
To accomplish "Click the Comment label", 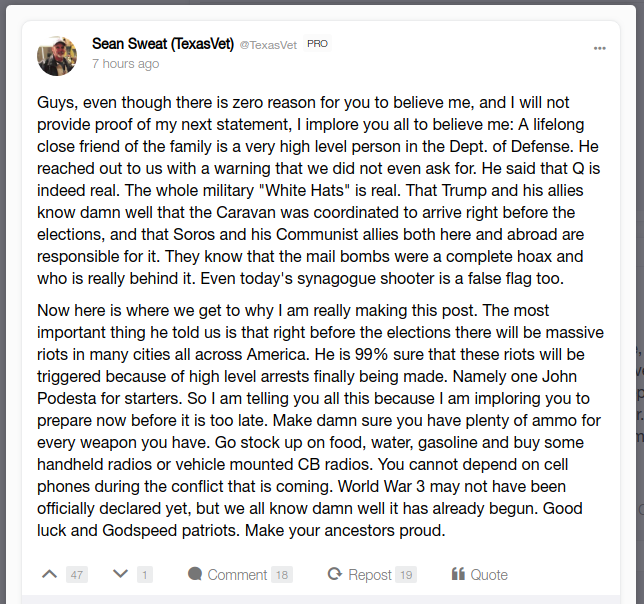I will point(237,574).
